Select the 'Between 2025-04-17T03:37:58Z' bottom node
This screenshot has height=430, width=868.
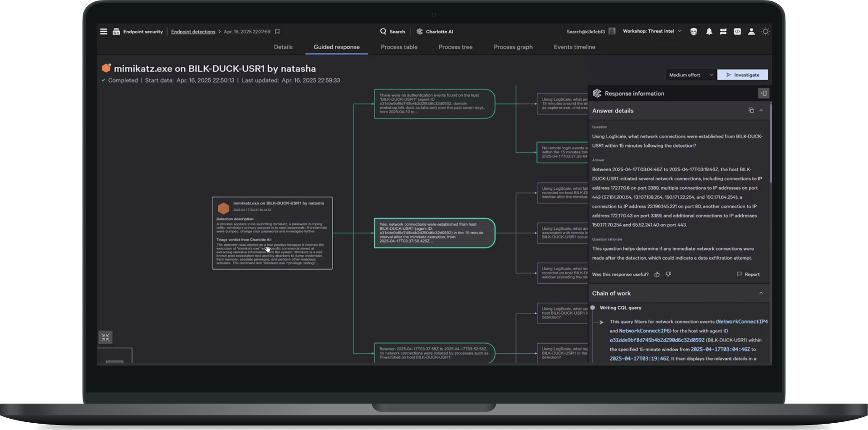click(435, 353)
